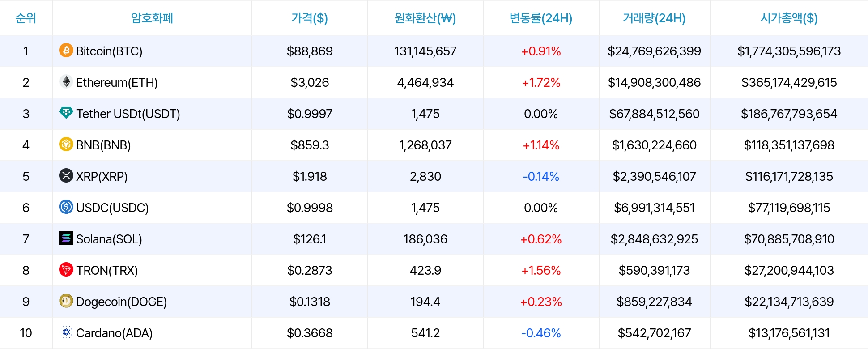Sort by 시가총액($) column header
Image resolution: width=868 pixels, height=349 pixels.
(x=789, y=18)
